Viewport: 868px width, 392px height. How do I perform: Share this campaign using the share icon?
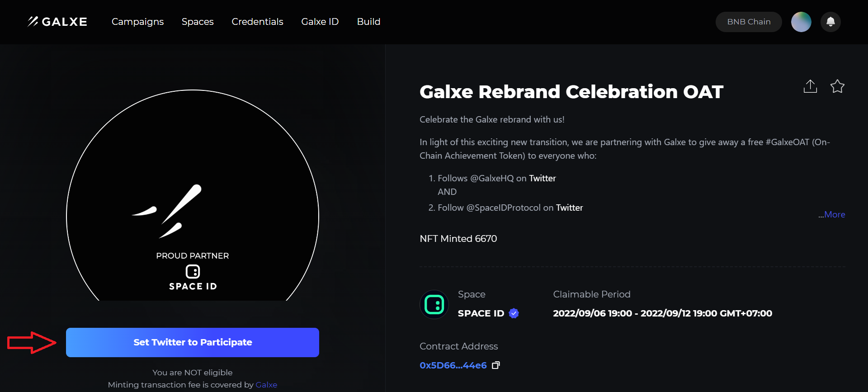pos(810,86)
